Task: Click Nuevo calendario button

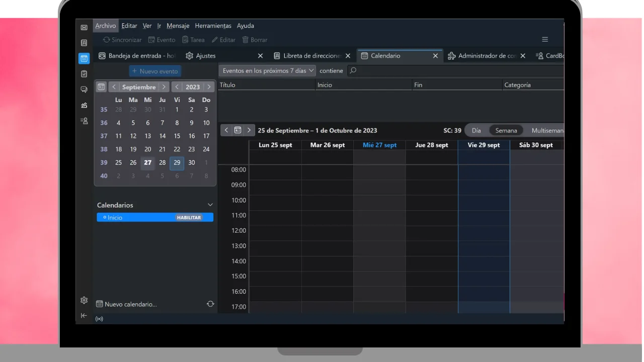Action: pyautogui.click(x=126, y=304)
